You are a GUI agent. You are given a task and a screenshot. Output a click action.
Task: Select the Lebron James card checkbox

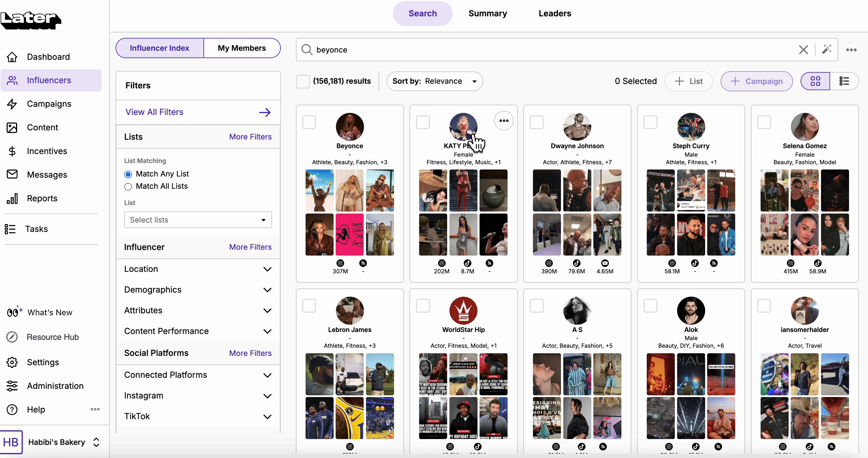(x=309, y=306)
